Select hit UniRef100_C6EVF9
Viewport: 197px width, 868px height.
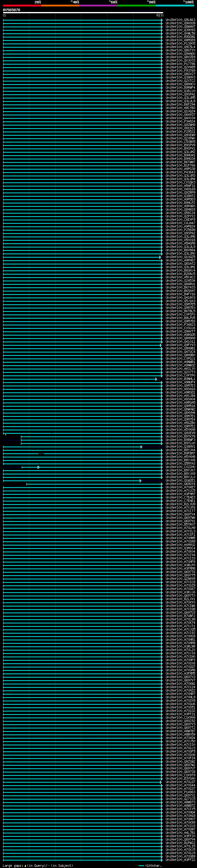pos(180,220)
